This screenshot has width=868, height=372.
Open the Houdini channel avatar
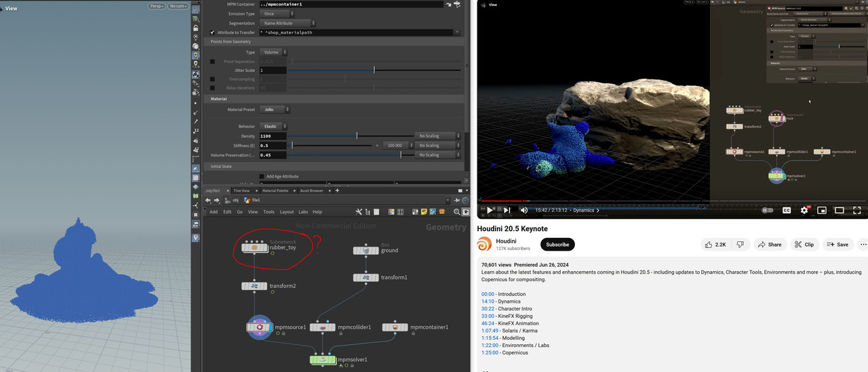[484, 245]
